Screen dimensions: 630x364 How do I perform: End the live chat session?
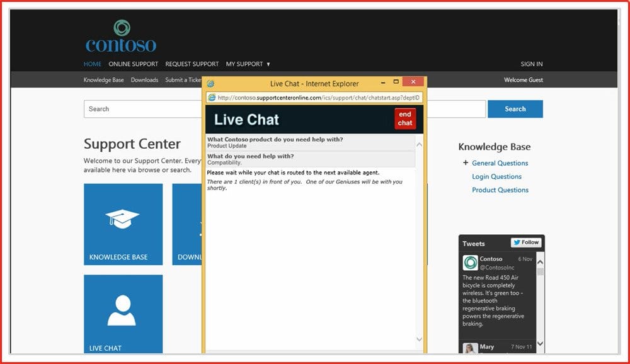404,118
